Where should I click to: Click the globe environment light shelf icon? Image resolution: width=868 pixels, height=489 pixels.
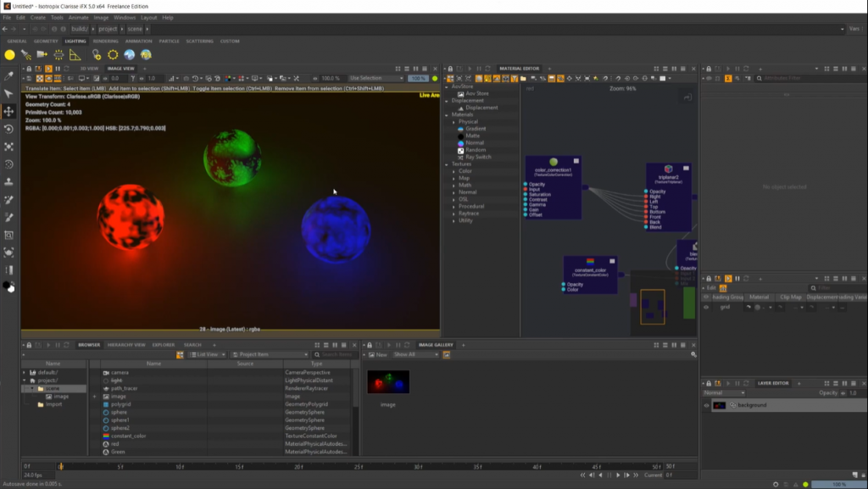coord(129,55)
